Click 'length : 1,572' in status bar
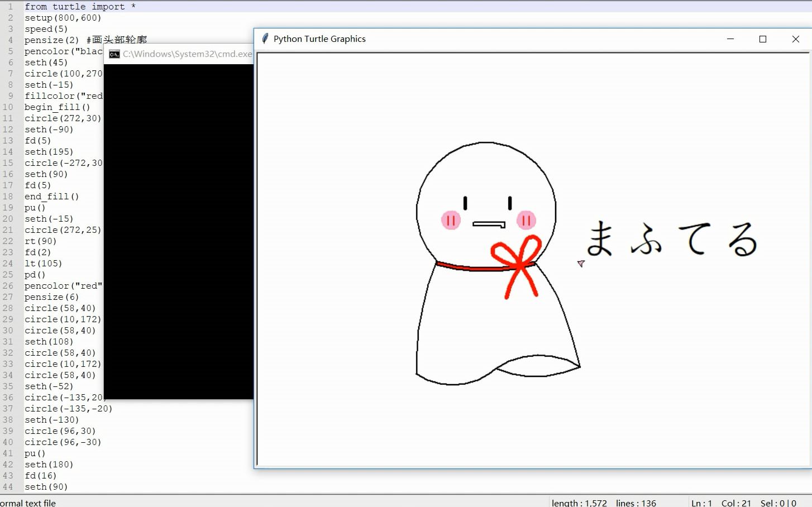812x507 pixels. tap(579, 503)
